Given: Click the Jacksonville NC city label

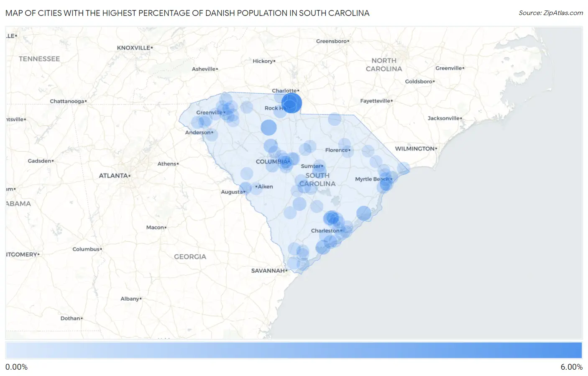Looking at the screenshot, I should coord(445,118).
